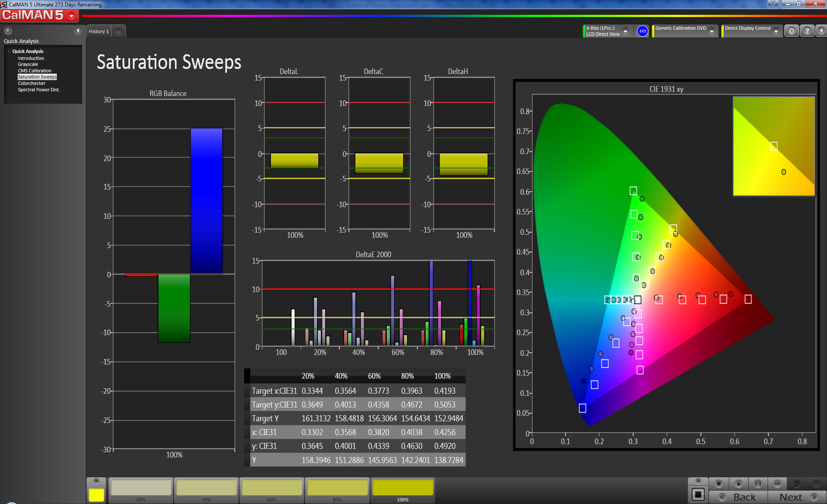This screenshot has height=504, width=827.
Task: Open the Generic Calibration DVD source dropdown
Action: click(x=712, y=31)
